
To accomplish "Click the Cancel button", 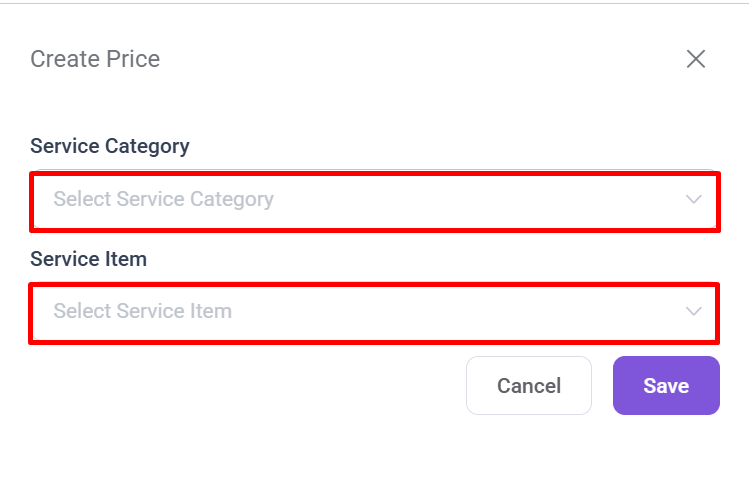I will pyautogui.click(x=529, y=386).
